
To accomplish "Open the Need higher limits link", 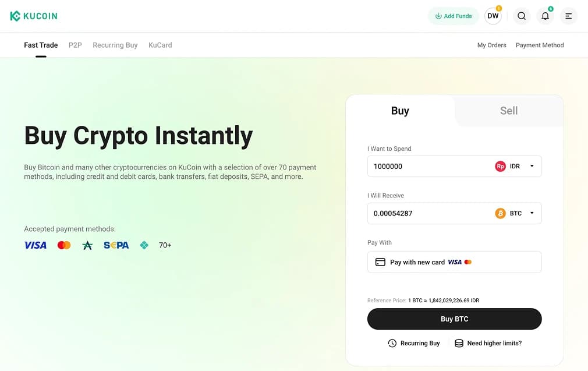I will click(x=493, y=343).
